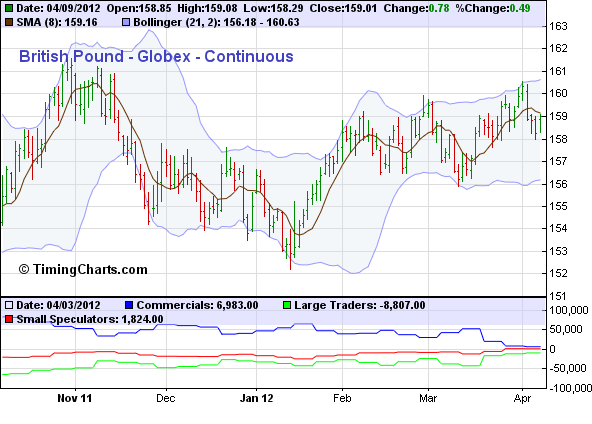Click the 151 price axis label

point(558,296)
